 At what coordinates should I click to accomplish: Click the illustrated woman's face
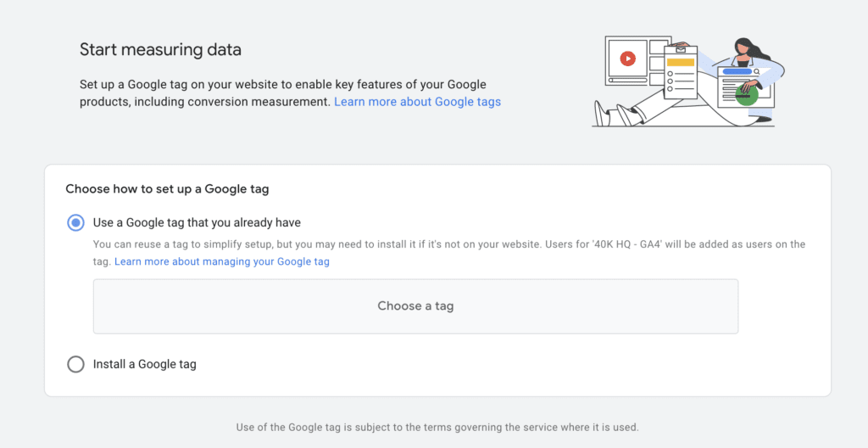point(743,47)
